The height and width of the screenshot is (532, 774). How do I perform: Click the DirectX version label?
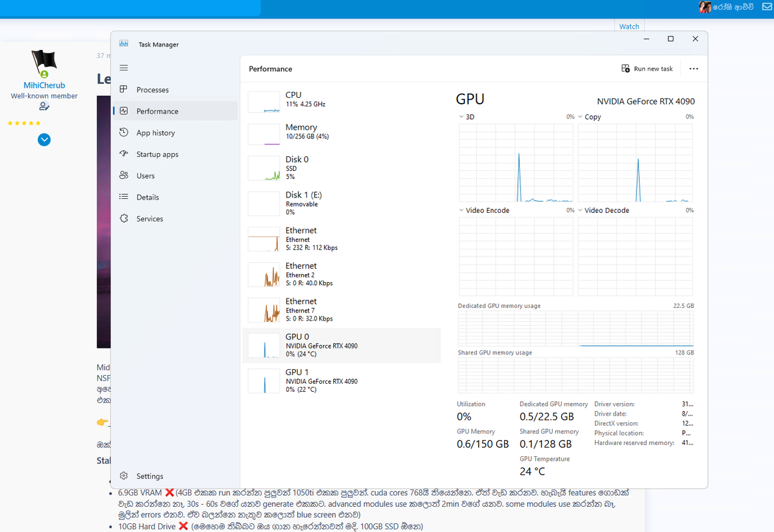(x=616, y=424)
